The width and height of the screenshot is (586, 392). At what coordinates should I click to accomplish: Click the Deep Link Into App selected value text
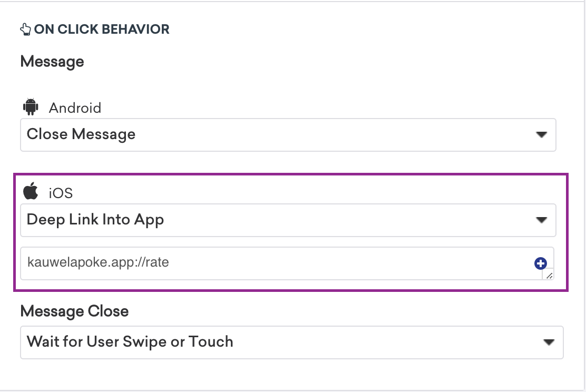click(x=95, y=220)
